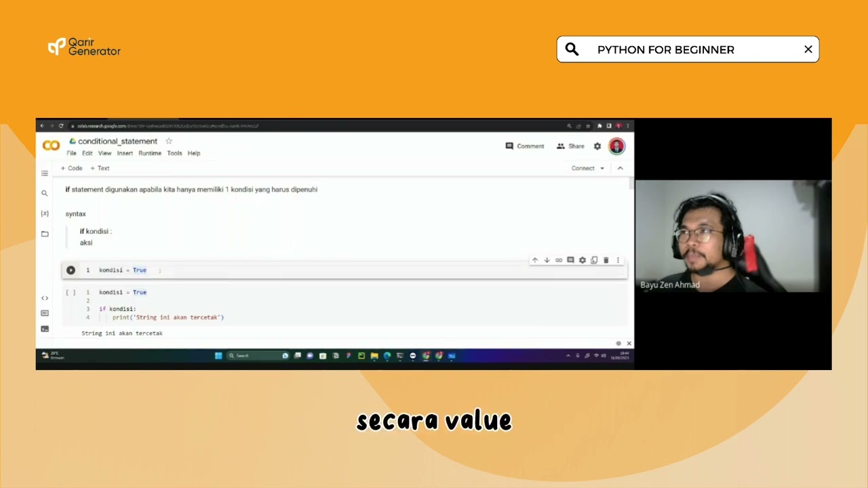Click the print('String ini akan tercetak') line
The image size is (868, 488).
(168, 317)
